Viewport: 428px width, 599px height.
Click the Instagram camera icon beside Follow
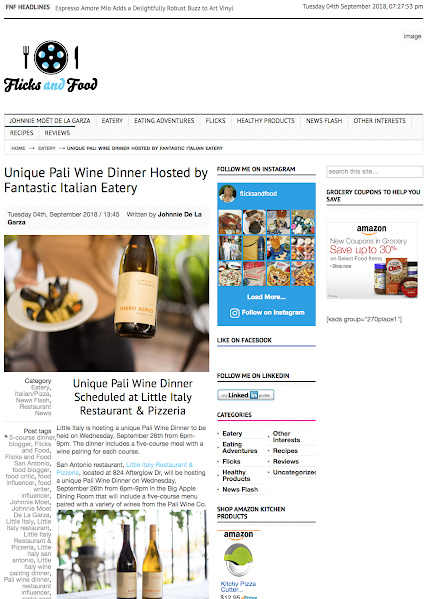234,313
